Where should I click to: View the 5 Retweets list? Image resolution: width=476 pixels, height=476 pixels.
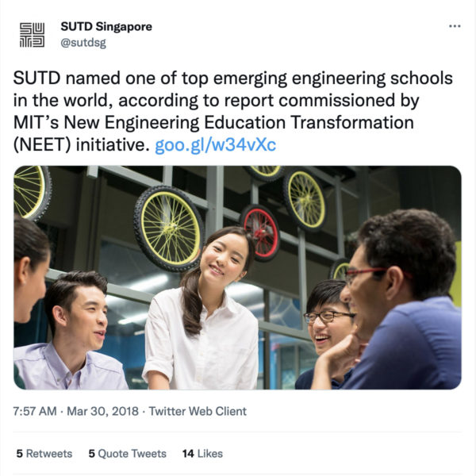coord(44,454)
